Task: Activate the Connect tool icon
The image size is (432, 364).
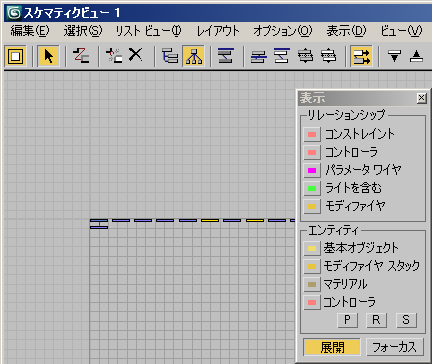Action: (x=81, y=56)
